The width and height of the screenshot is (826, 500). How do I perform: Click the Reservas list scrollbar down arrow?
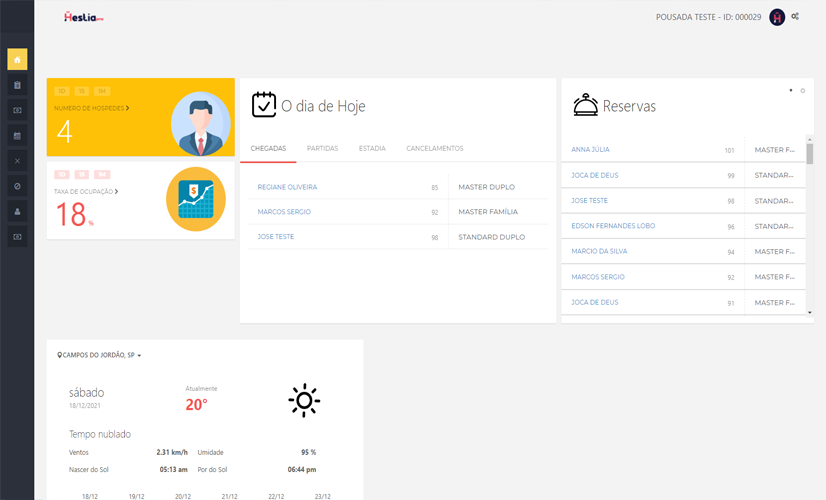pyautogui.click(x=810, y=313)
